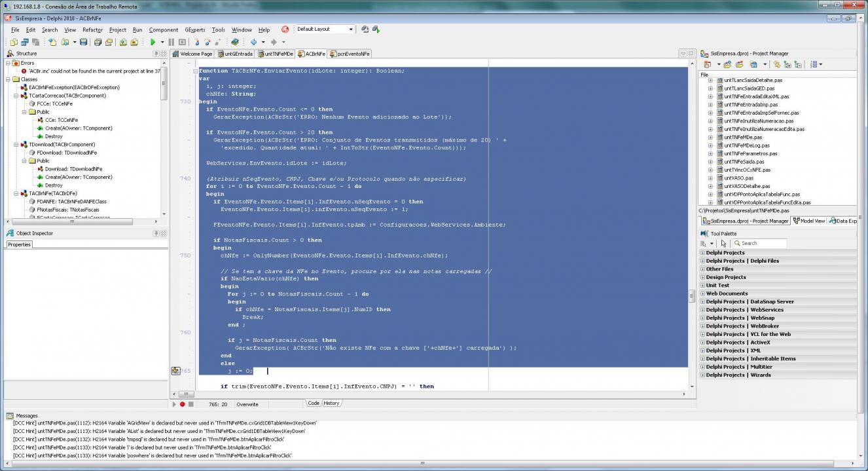Open the Refactor menu
868x471 pixels.
click(92, 29)
